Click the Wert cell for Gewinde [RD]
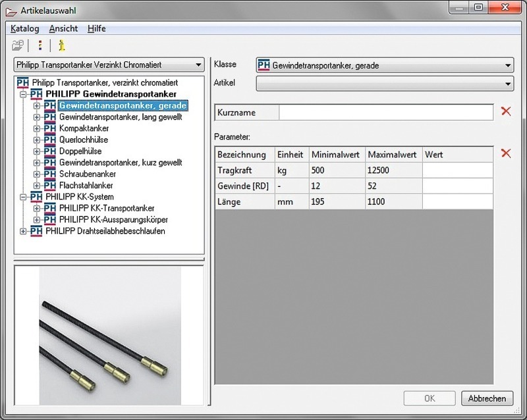 [x=458, y=186]
